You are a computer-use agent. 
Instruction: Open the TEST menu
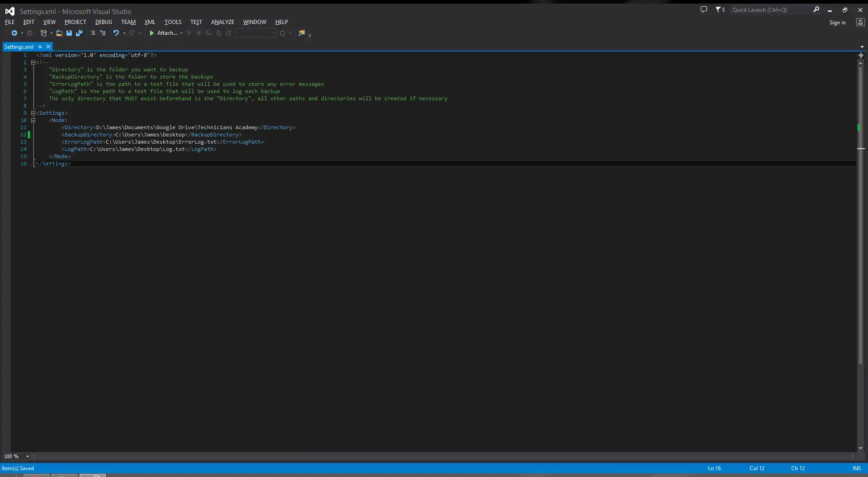(x=196, y=22)
